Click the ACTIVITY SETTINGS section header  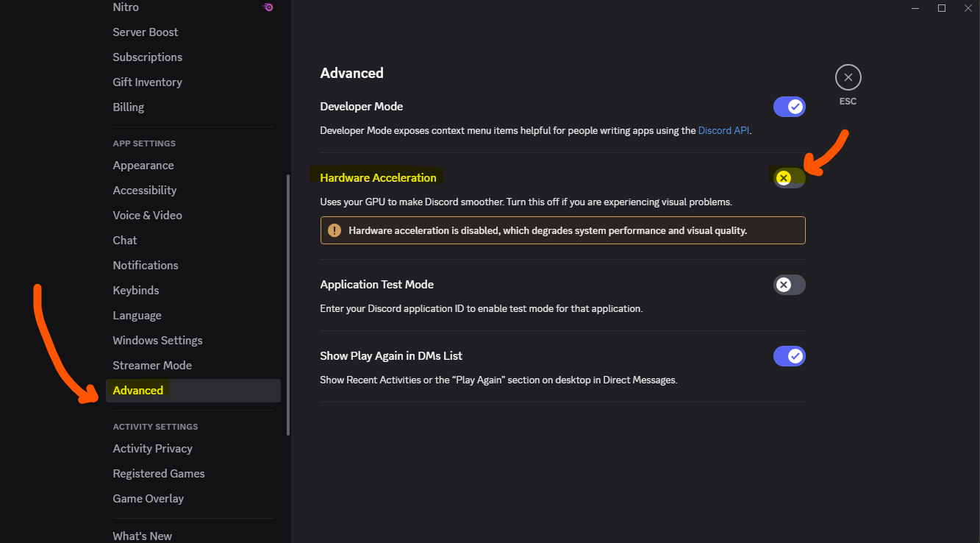coord(155,427)
